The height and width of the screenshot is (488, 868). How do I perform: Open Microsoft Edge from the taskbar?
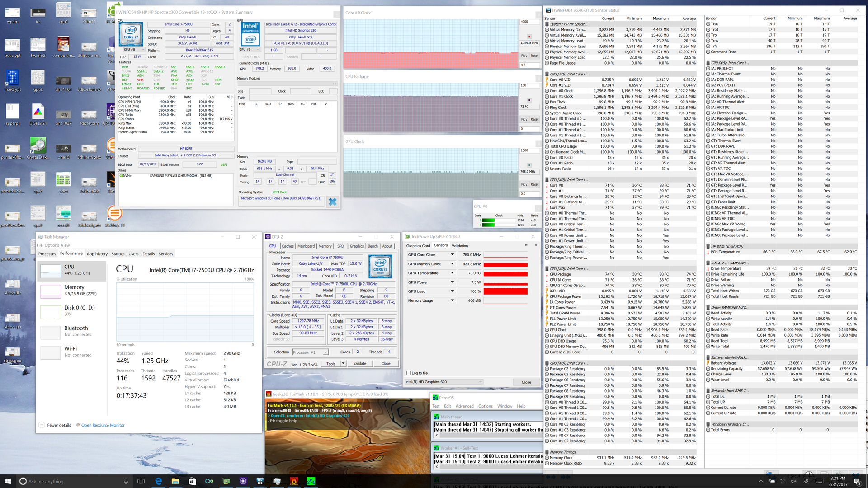tap(159, 481)
